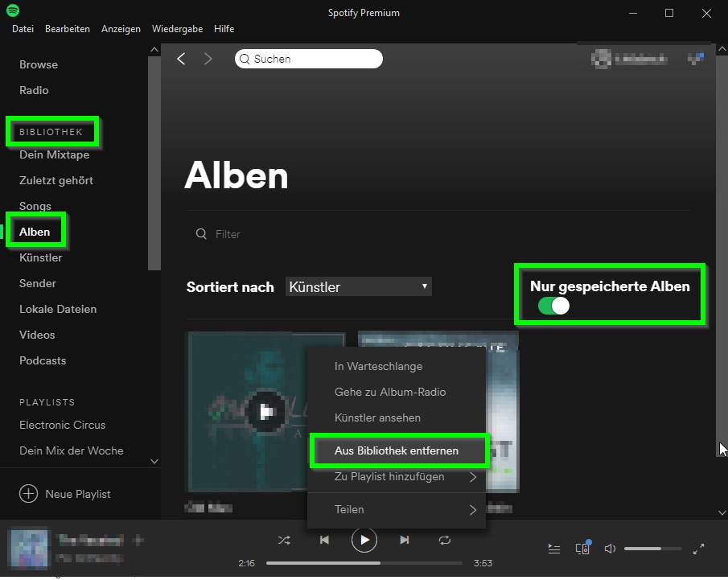Open the play queue

pos(554,549)
